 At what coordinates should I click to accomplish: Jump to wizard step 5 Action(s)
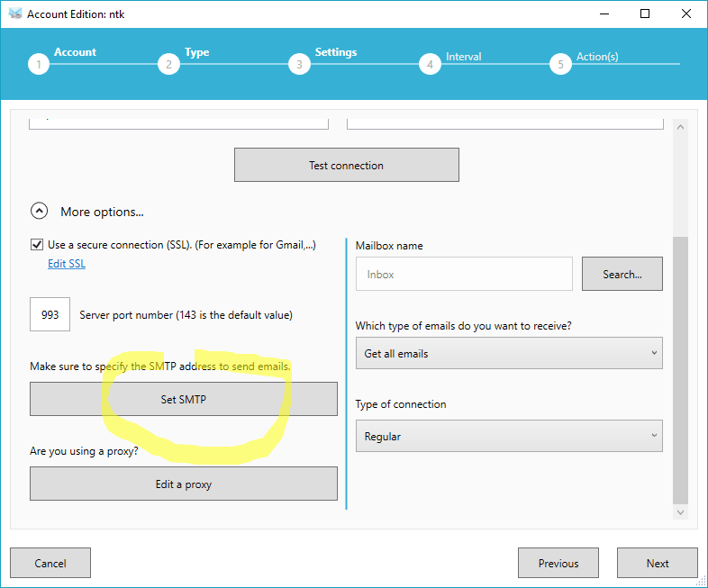560,64
